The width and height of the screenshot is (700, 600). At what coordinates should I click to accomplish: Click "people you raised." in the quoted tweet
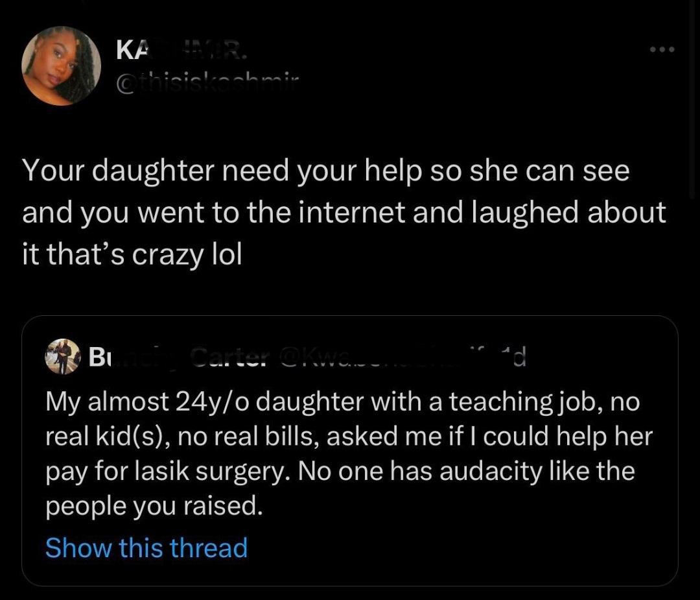click(x=154, y=505)
